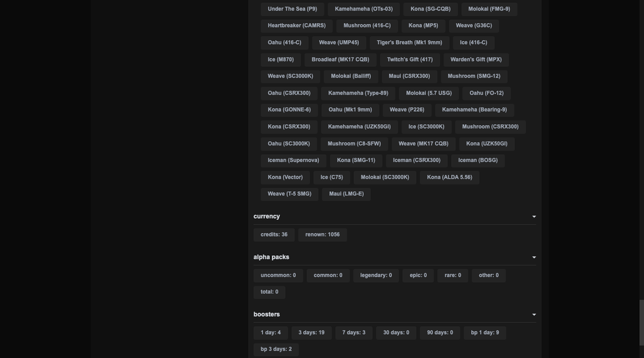Select the Kona (MP5) tag
644x358 pixels.
[x=423, y=26]
